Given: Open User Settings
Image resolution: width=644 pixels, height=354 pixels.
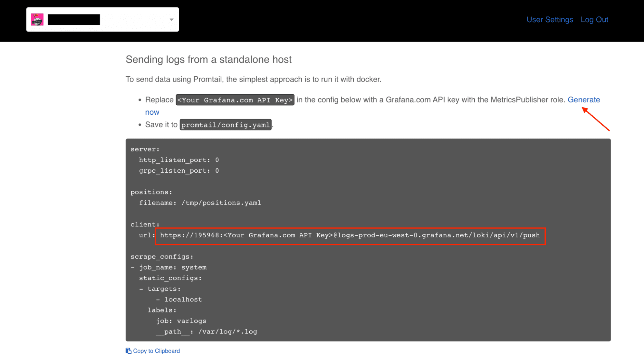Looking at the screenshot, I should (x=550, y=20).
